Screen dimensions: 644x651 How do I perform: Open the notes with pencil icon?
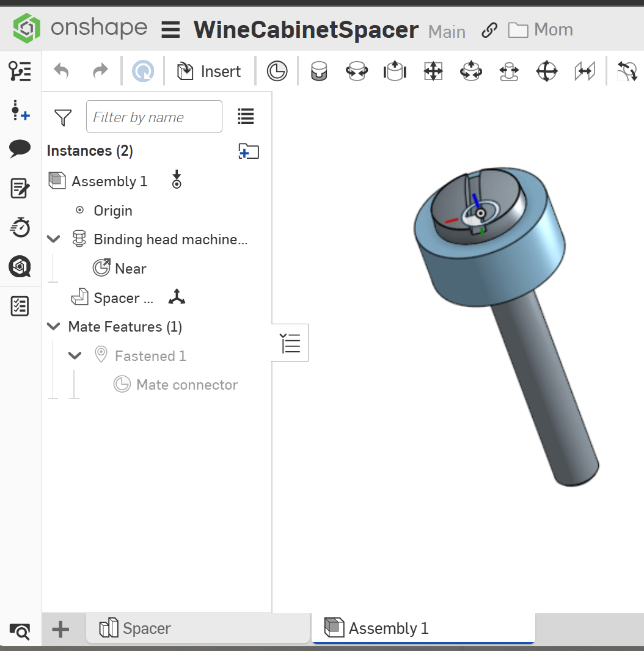(x=20, y=188)
